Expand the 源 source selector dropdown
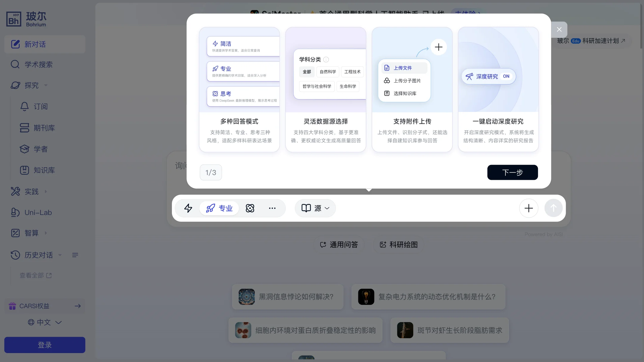The width and height of the screenshot is (644, 362). [x=315, y=208]
